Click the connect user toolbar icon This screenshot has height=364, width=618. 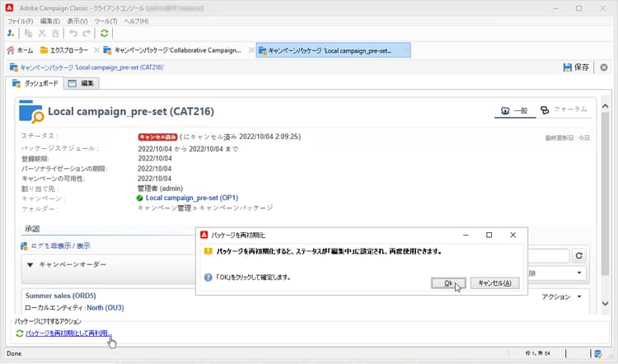[x=11, y=34]
